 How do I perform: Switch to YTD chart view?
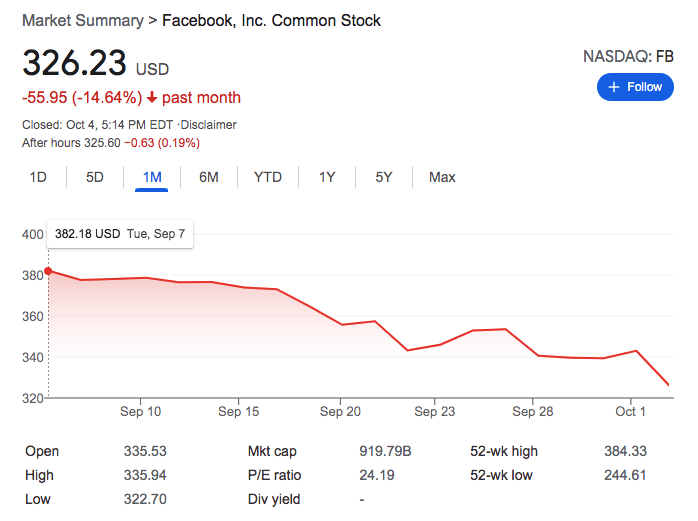pos(268,177)
